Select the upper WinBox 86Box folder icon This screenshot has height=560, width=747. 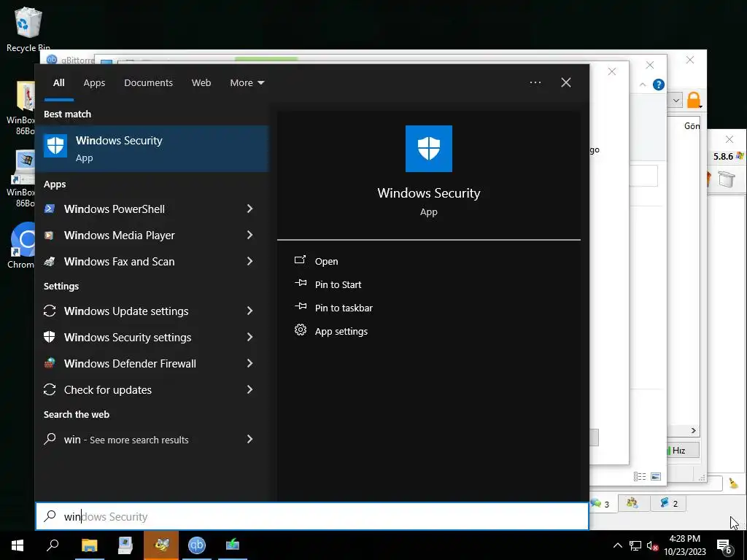tap(21, 108)
